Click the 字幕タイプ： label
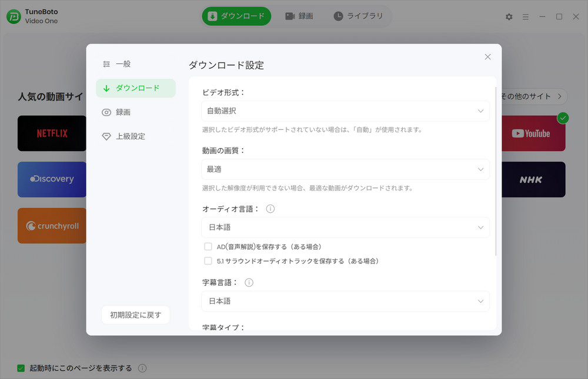 tap(223, 327)
